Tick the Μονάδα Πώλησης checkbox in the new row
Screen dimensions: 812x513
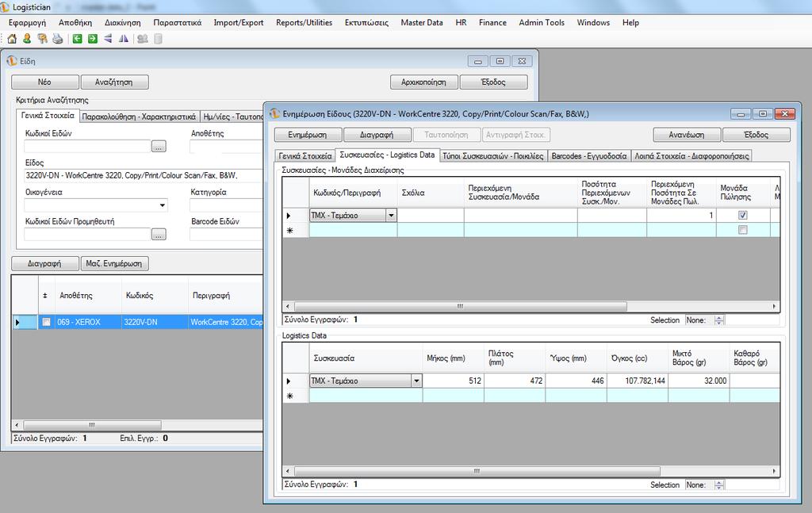(x=742, y=230)
